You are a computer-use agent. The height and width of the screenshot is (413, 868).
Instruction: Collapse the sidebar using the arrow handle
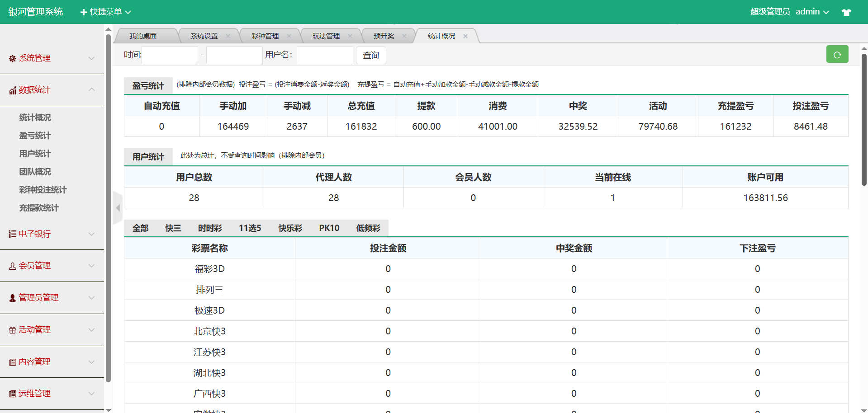[118, 208]
